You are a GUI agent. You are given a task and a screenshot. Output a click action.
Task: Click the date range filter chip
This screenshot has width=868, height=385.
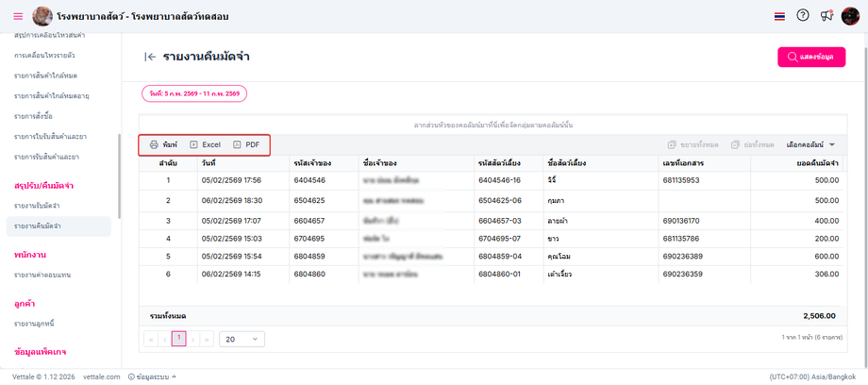(194, 94)
